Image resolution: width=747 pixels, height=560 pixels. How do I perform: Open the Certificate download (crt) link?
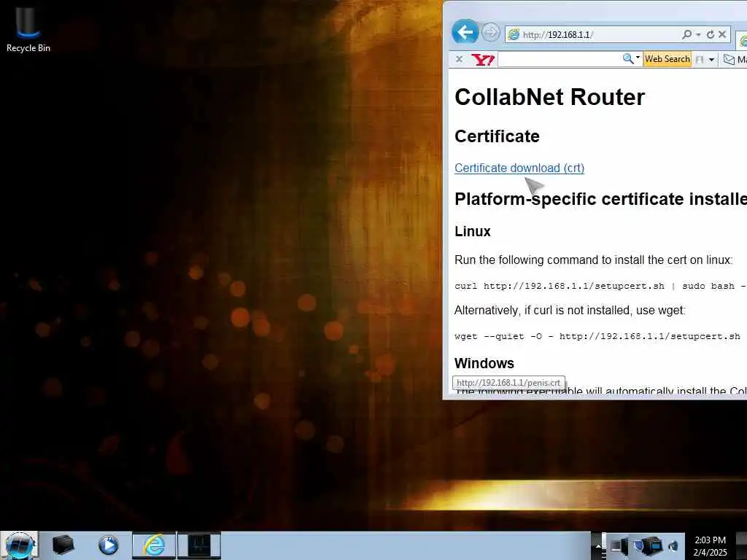tap(519, 168)
